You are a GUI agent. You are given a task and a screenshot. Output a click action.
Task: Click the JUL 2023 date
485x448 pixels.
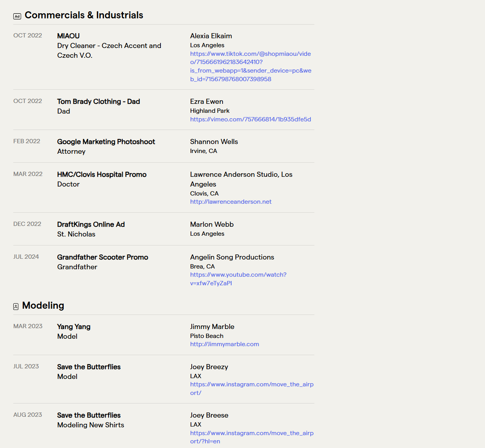pyautogui.click(x=26, y=366)
